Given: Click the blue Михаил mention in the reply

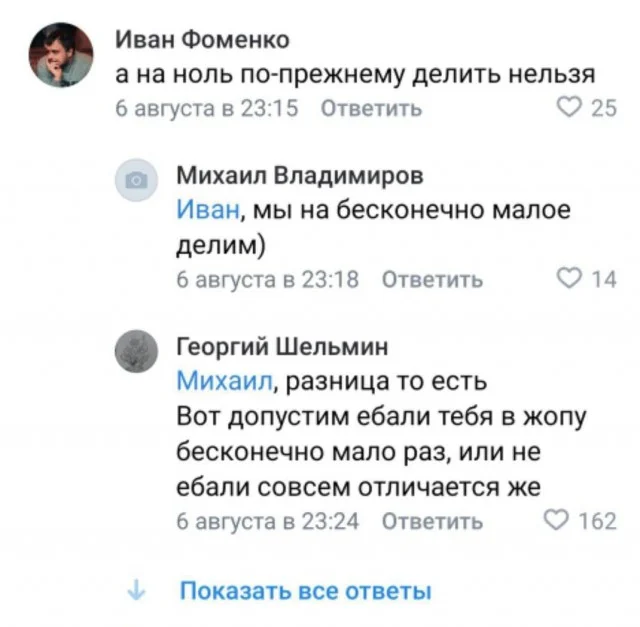Looking at the screenshot, I should coord(224,381).
